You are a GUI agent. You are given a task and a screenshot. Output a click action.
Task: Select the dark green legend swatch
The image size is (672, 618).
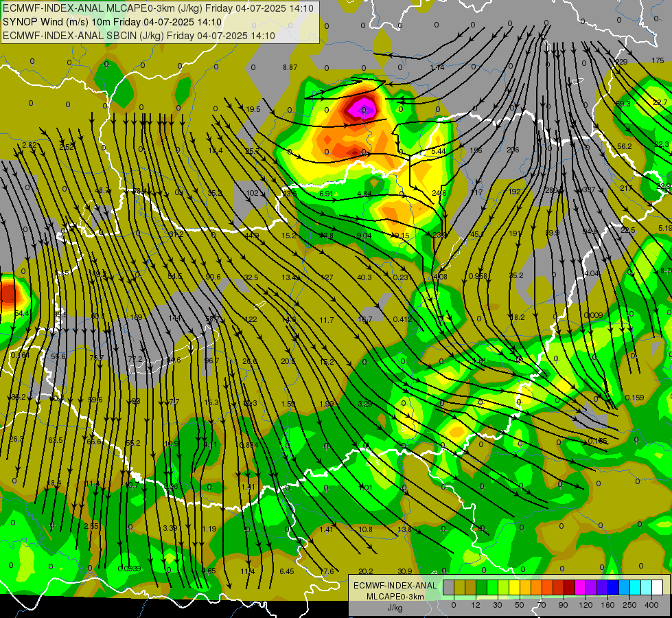pos(482,587)
